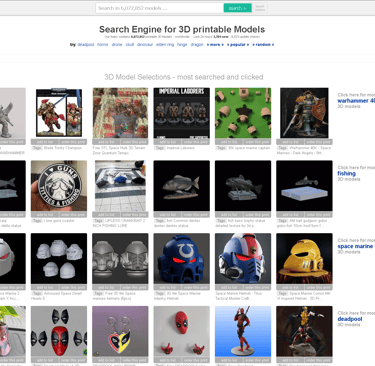Try the 'dragon' suggested search link
Viewport: 375px width, 366px height.
click(x=197, y=45)
